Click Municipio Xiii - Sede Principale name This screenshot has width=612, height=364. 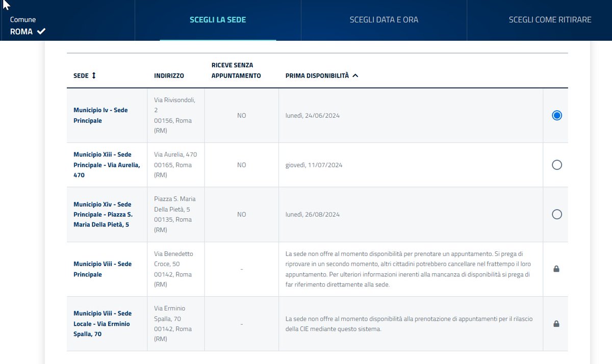pos(107,165)
